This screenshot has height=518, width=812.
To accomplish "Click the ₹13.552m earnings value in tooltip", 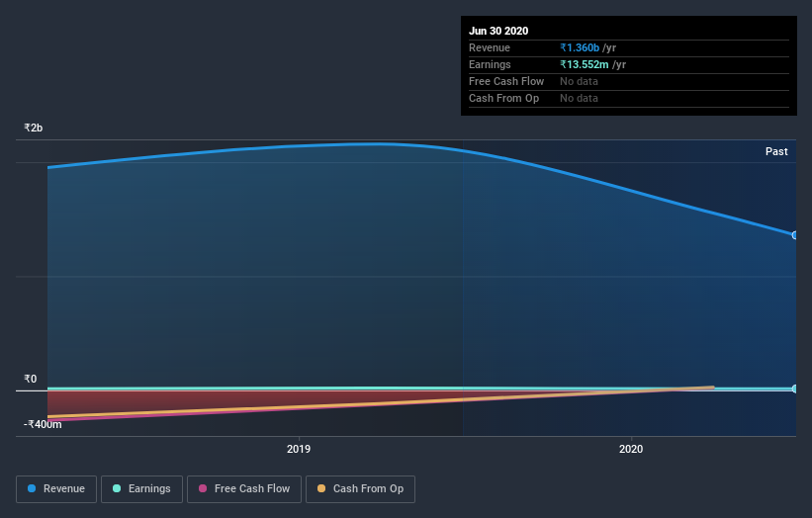I will click(585, 64).
